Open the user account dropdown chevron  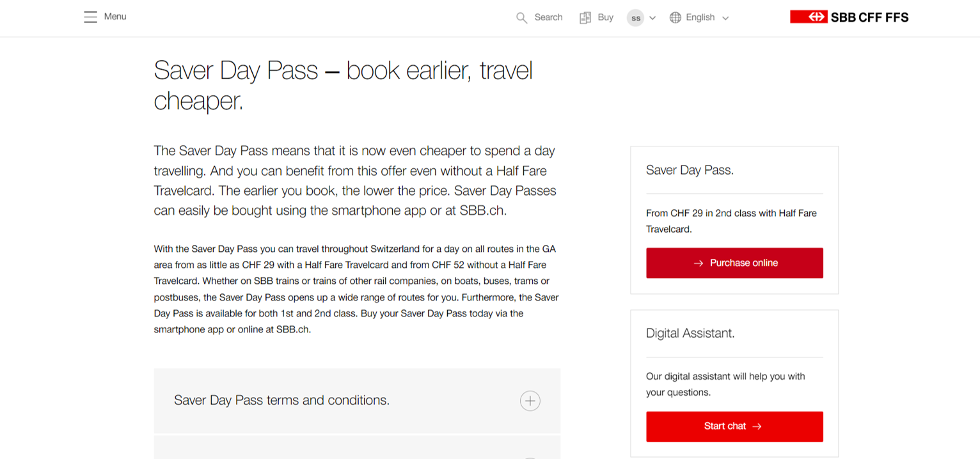point(652,18)
